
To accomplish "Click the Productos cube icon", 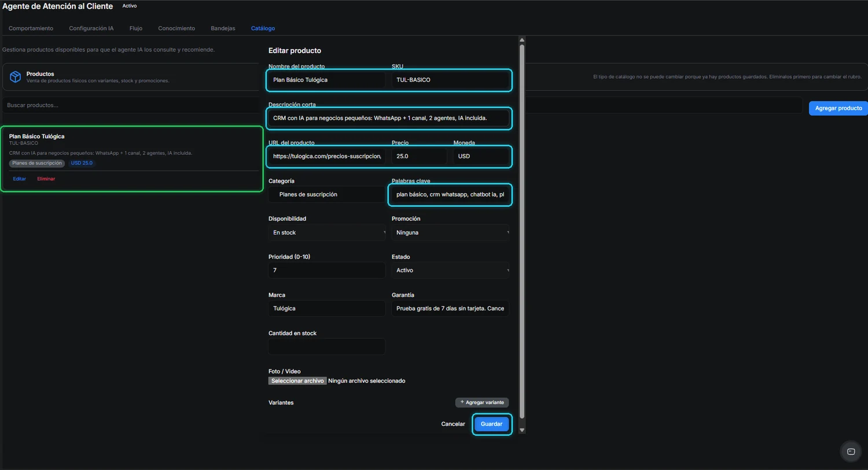I will tap(16, 77).
